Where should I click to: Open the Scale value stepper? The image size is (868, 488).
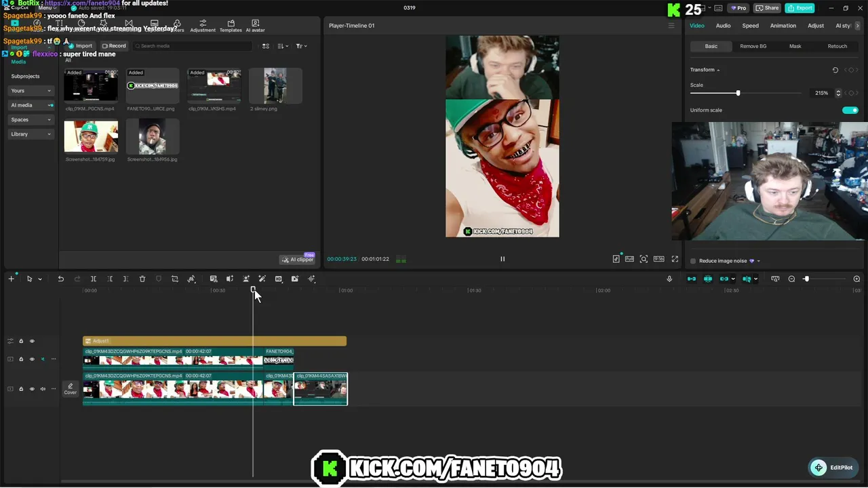coord(838,93)
